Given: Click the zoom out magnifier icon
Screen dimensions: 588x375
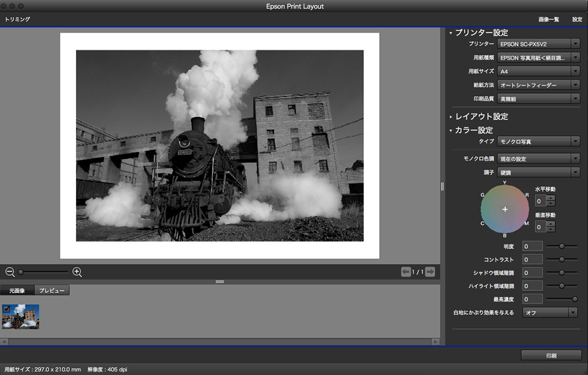Looking at the screenshot, I should [x=10, y=272].
